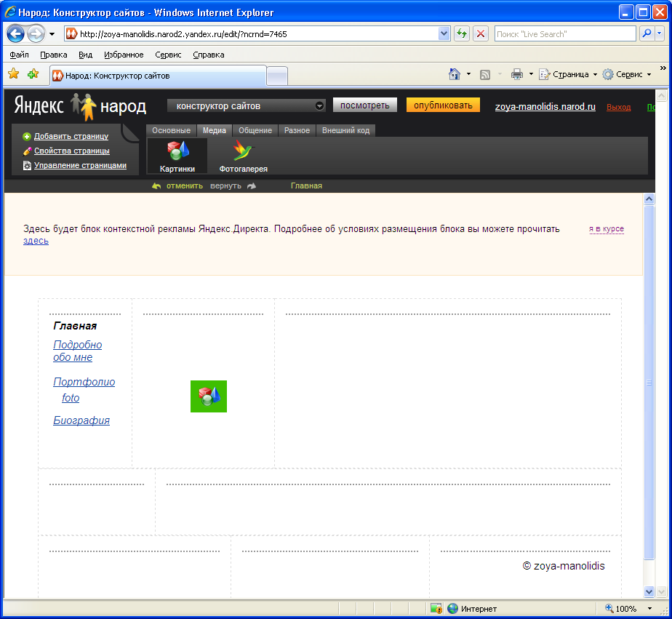The width and height of the screenshot is (672, 619).
Task: Click the Stop loading red X icon
Action: [x=481, y=34]
